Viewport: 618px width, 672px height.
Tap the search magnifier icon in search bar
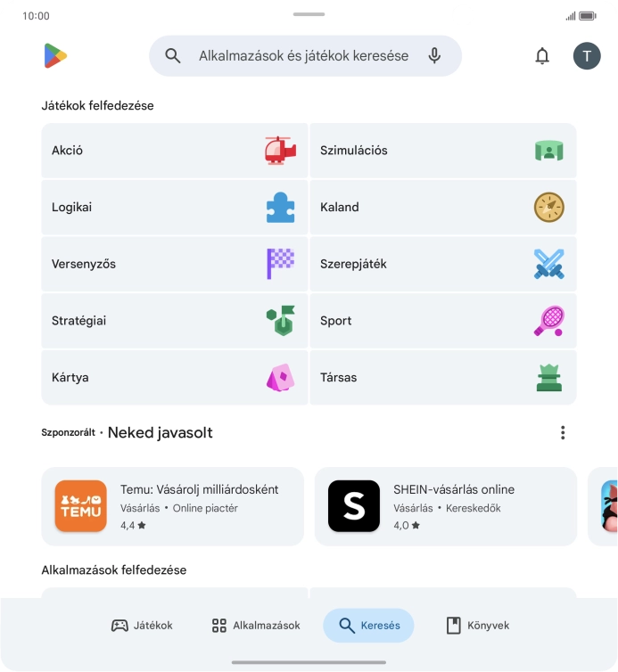(x=173, y=56)
